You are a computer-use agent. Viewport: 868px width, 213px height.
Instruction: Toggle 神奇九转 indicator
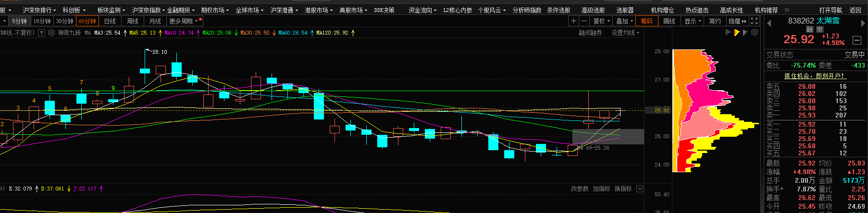point(70,33)
